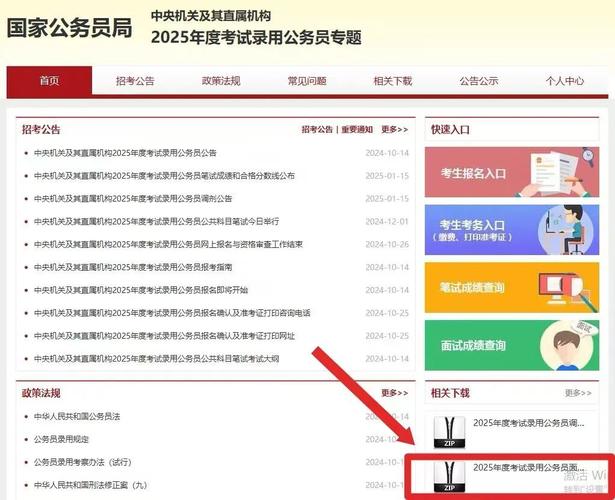The image size is (615, 500).
Task: Click the 相关下载 panel heading
Action: pyautogui.click(x=450, y=393)
